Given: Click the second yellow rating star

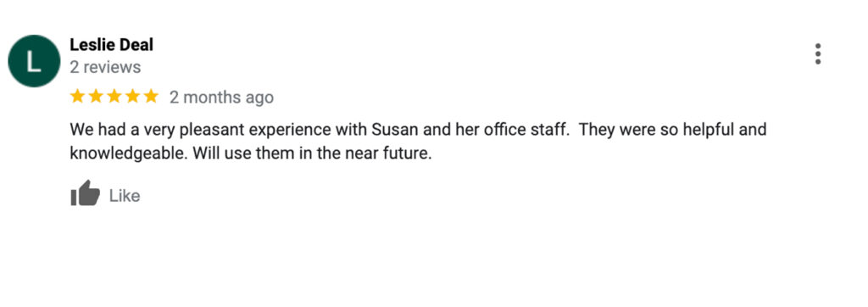Looking at the screenshot, I should [96, 97].
